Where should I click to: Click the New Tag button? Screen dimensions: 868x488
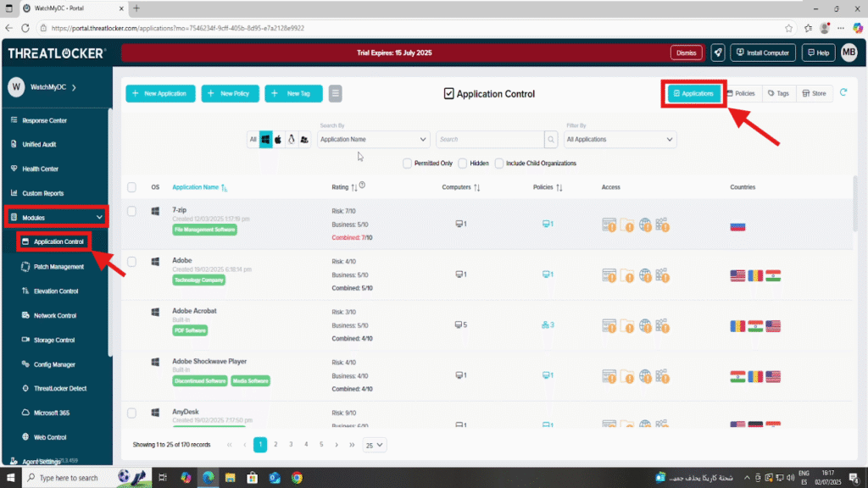coord(293,93)
